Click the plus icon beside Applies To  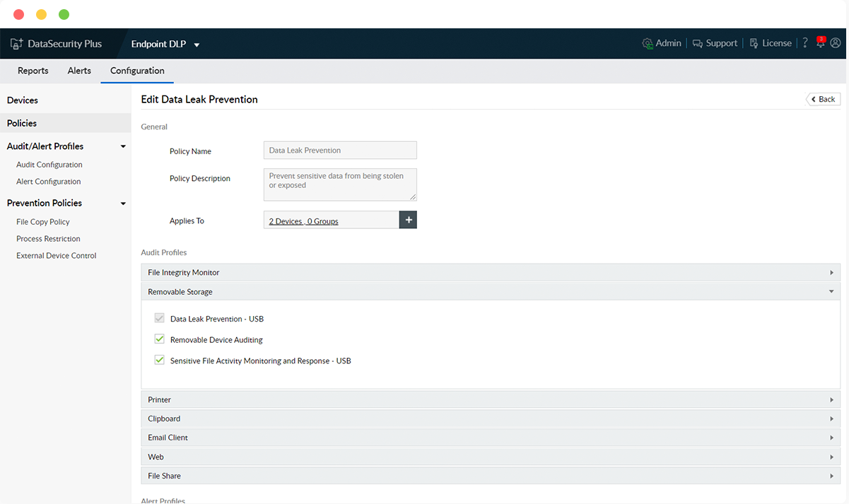[x=408, y=221]
